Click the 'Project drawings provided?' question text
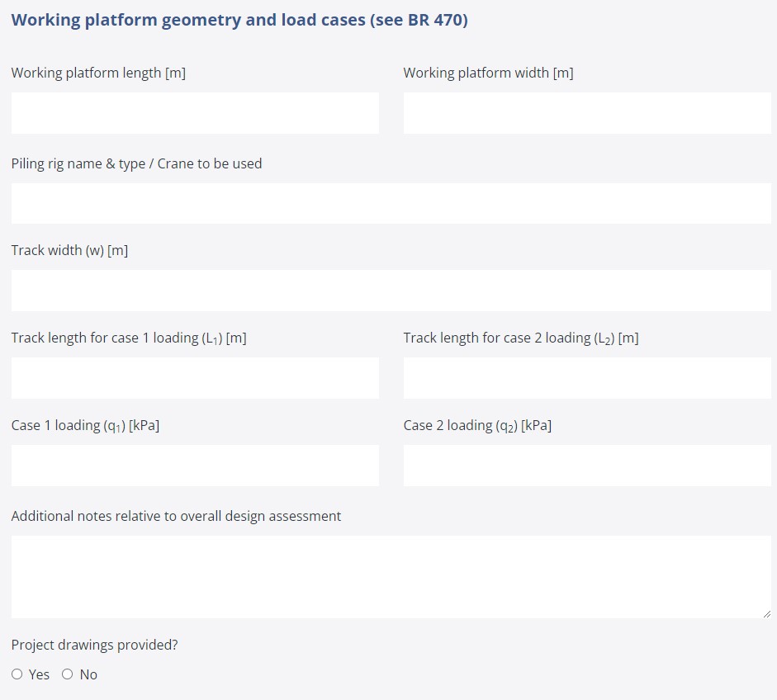This screenshot has height=700, width=777. pyautogui.click(x=94, y=645)
